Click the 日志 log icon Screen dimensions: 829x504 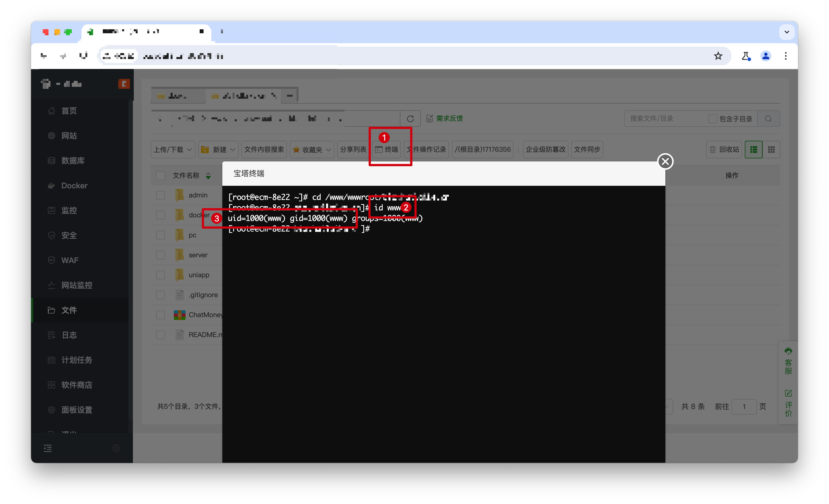(x=51, y=335)
